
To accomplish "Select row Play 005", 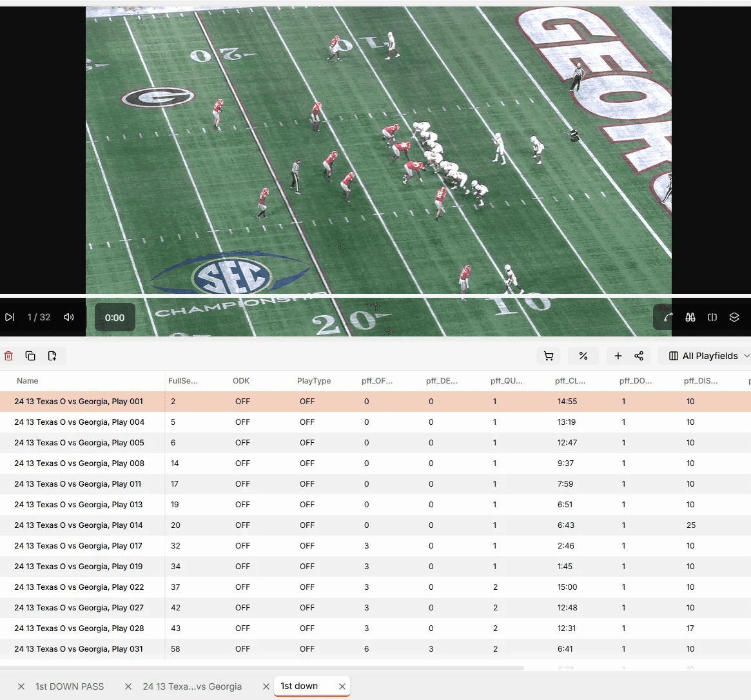I will point(375,442).
